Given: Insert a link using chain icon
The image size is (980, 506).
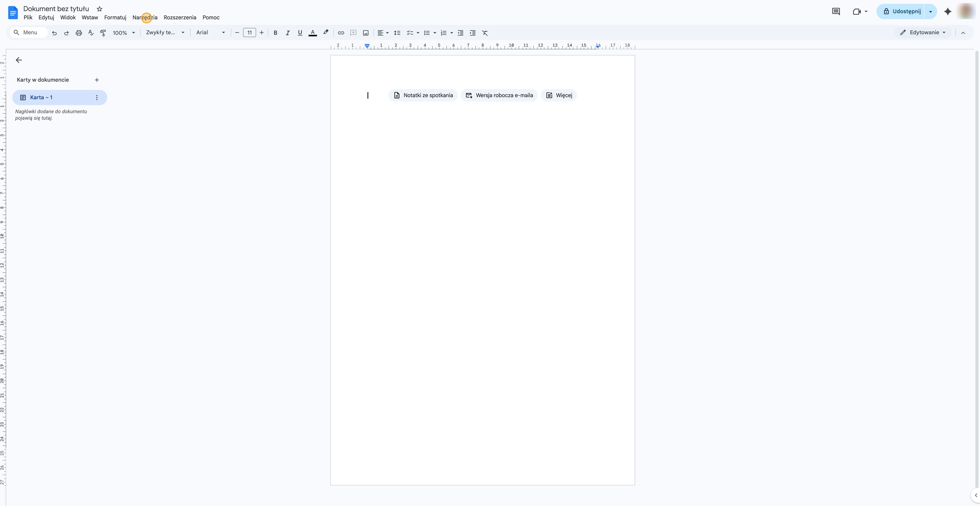Looking at the screenshot, I should pos(341,33).
